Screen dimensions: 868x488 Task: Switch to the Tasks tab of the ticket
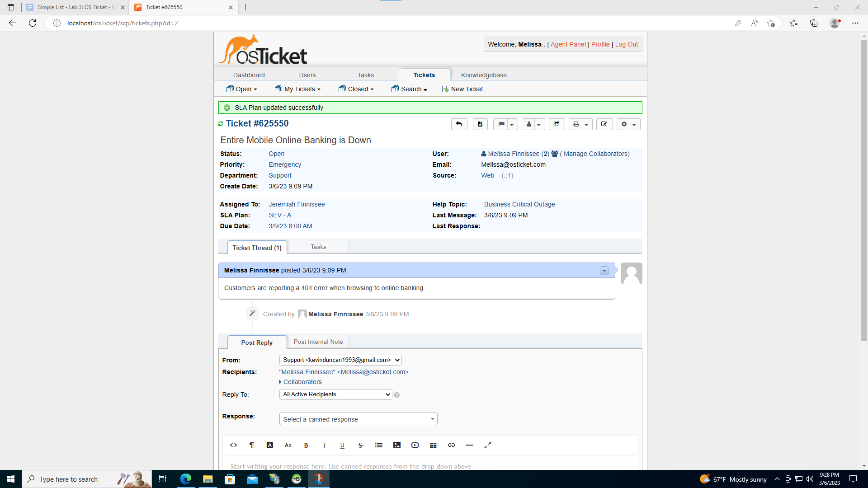pyautogui.click(x=318, y=247)
